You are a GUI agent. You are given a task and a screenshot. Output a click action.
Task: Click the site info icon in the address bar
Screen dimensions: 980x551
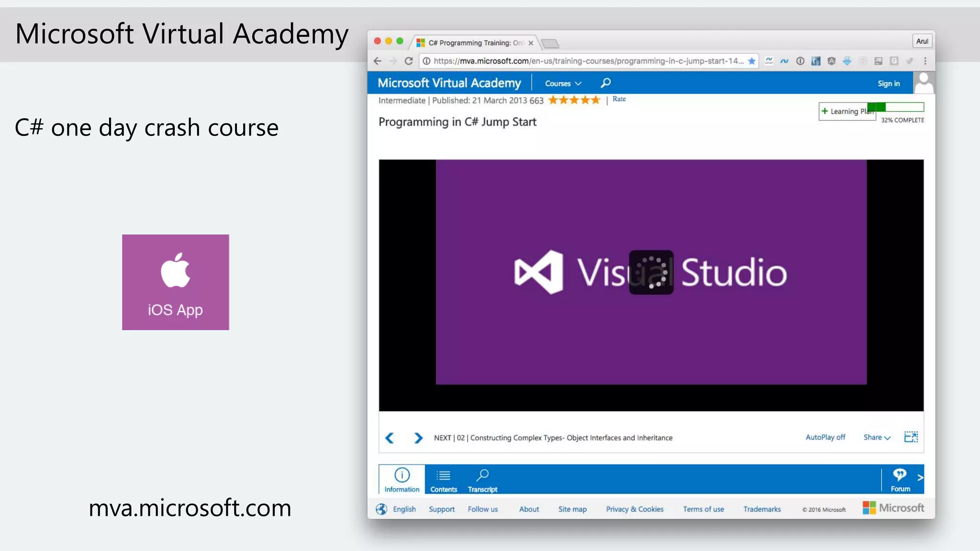pos(426,61)
